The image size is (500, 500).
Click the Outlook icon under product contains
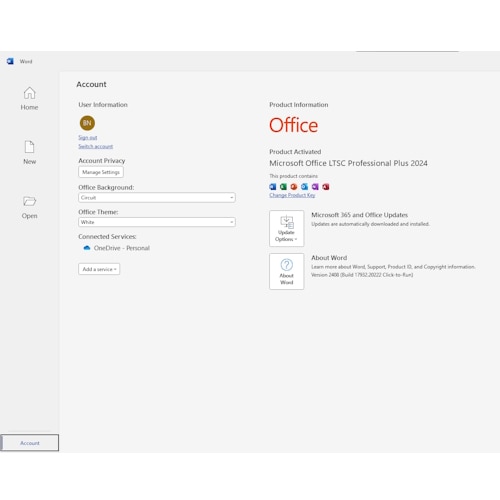[304, 187]
